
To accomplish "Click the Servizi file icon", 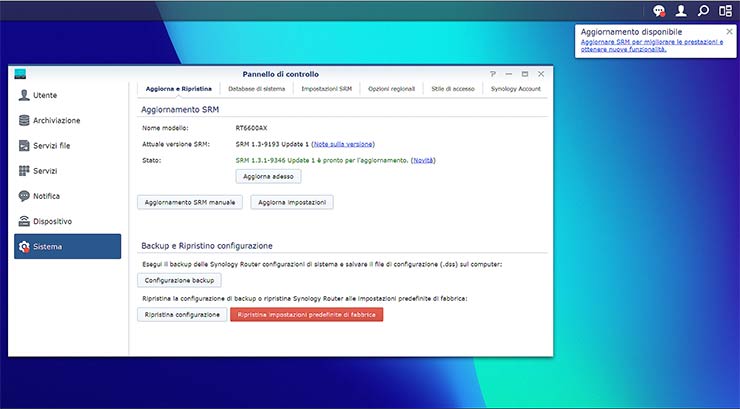I will click(x=24, y=146).
